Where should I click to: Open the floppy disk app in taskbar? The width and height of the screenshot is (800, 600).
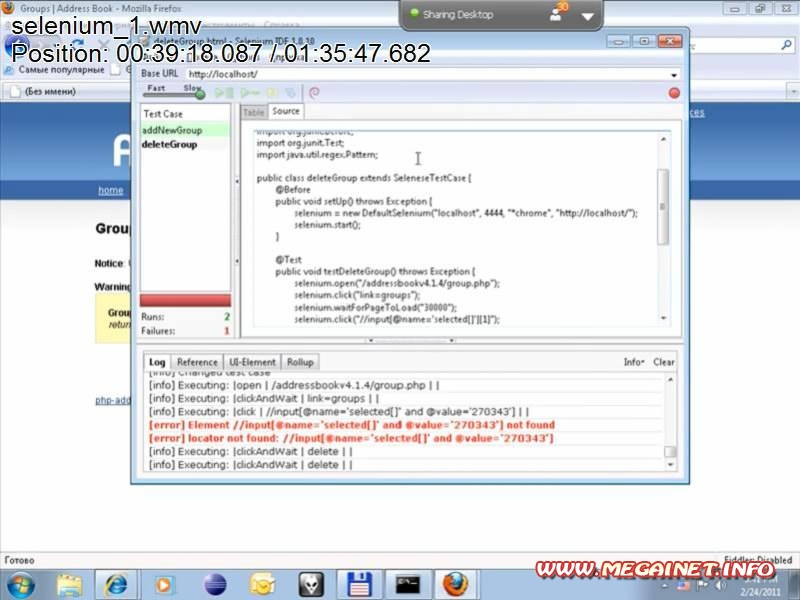pos(359,585)
